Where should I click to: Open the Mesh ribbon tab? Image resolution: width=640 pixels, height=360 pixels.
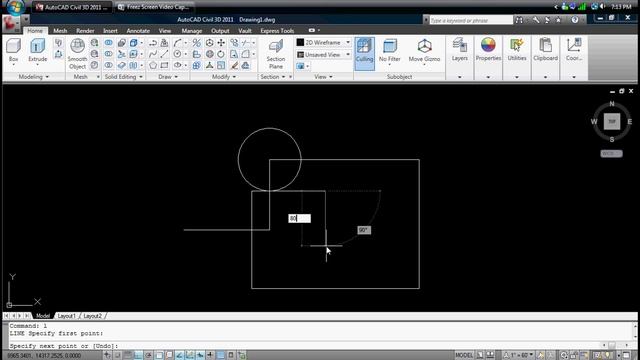click(x=60, y=31)
